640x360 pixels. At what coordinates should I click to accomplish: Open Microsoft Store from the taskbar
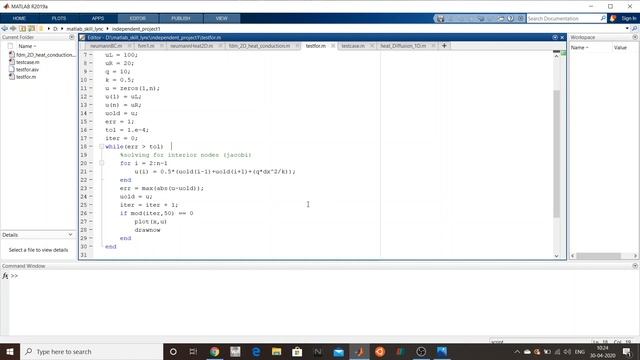click(297, 351)
